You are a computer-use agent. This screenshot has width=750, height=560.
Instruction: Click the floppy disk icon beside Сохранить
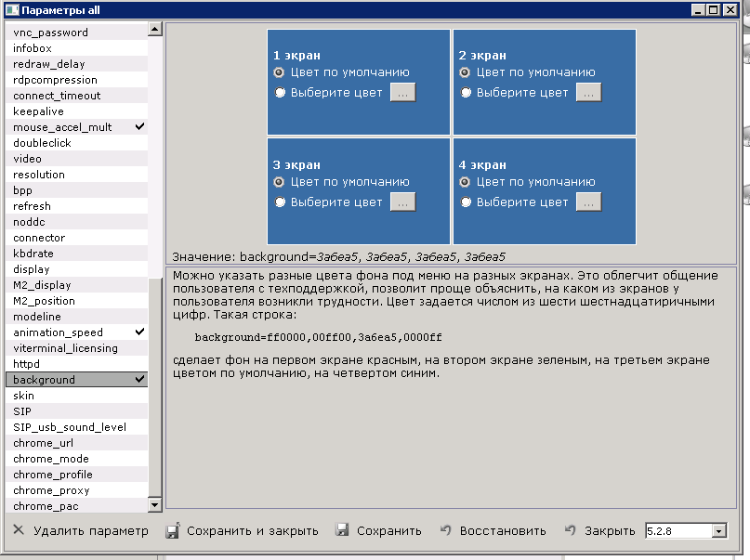tap(342, 530)
